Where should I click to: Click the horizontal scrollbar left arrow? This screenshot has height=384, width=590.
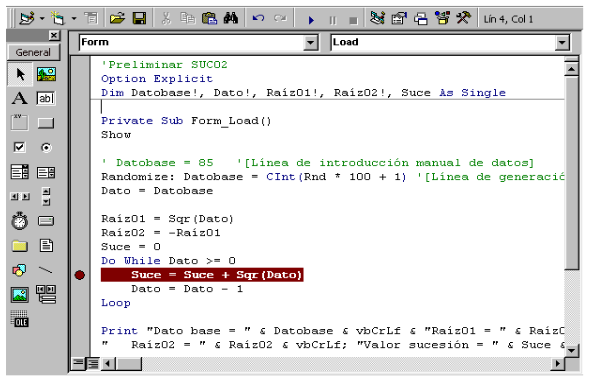click(108, 364)
